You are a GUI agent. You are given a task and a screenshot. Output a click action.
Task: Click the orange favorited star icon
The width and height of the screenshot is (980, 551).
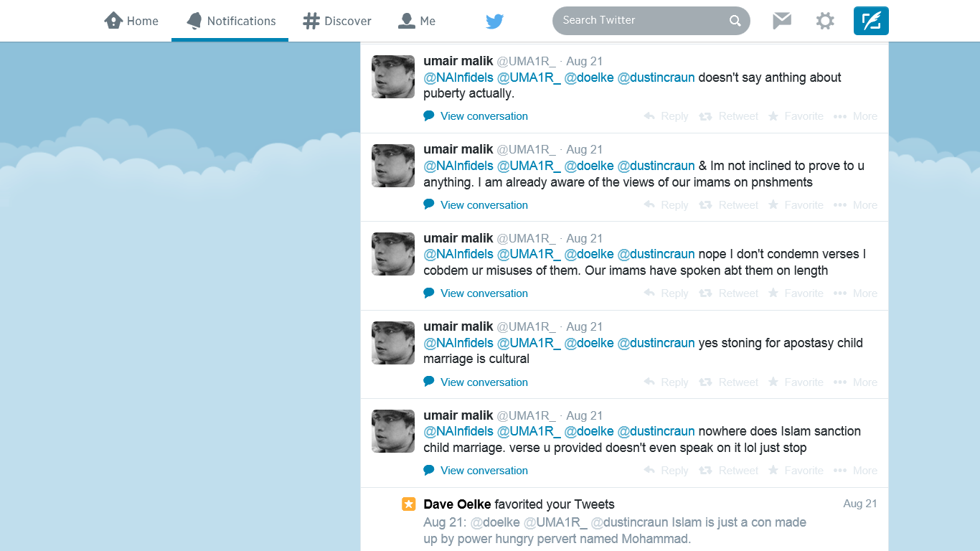(408, 504)
